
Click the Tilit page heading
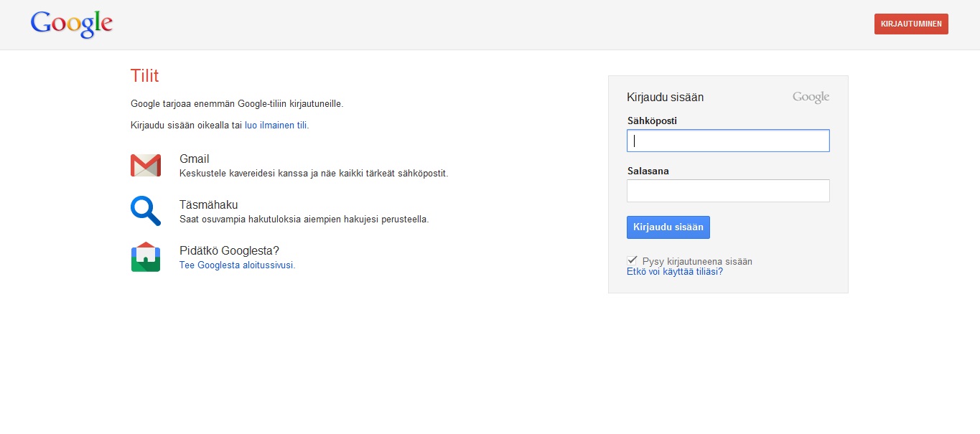click(x=144, y=75)
